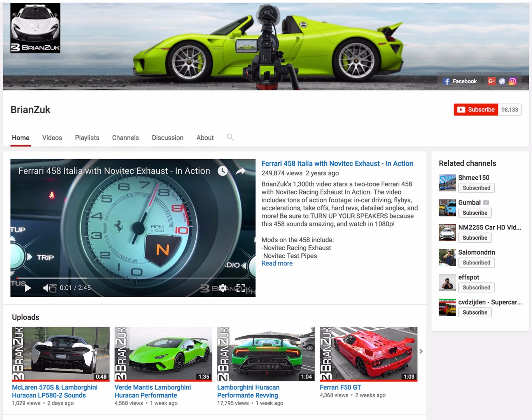Unsubscribe from Shmee150 via Subscribed button
The image size is (532, 420).
pos(476,188)
